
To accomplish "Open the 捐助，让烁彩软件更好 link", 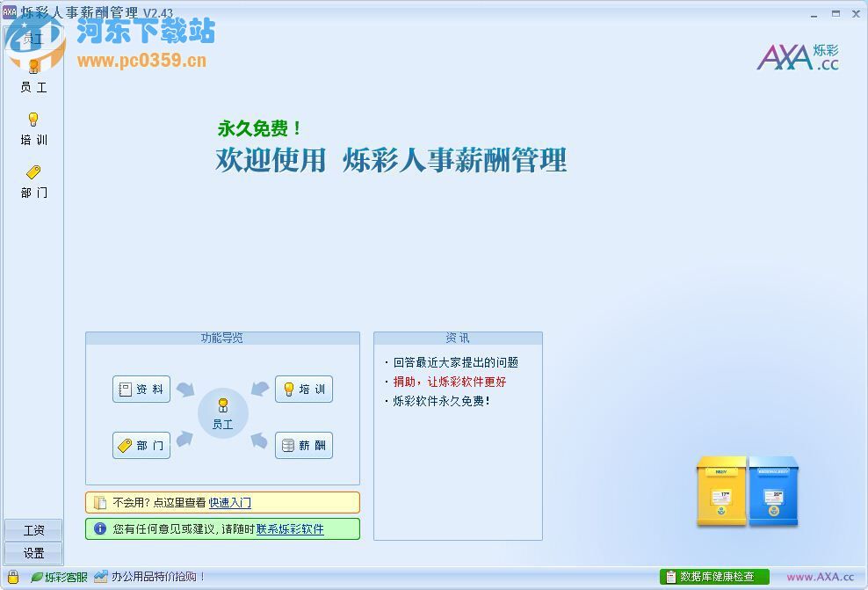I will 450,382.
